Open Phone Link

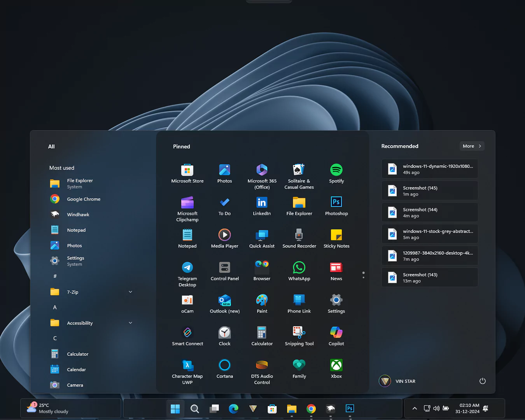pyautogui.click(x=299, y=304)
